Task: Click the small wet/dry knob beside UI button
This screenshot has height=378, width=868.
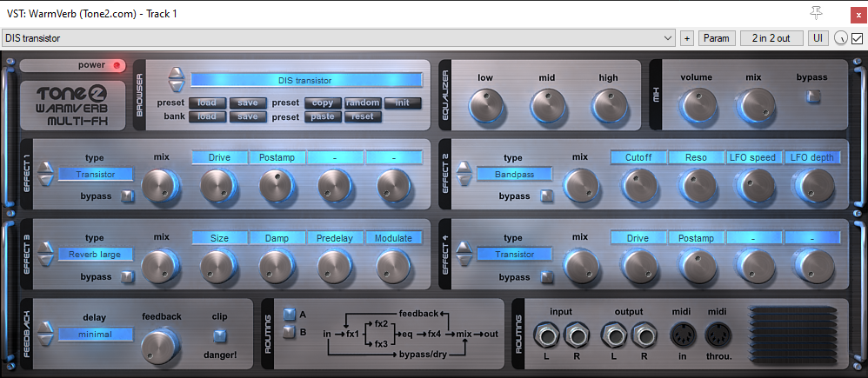Action: point(841,38)
